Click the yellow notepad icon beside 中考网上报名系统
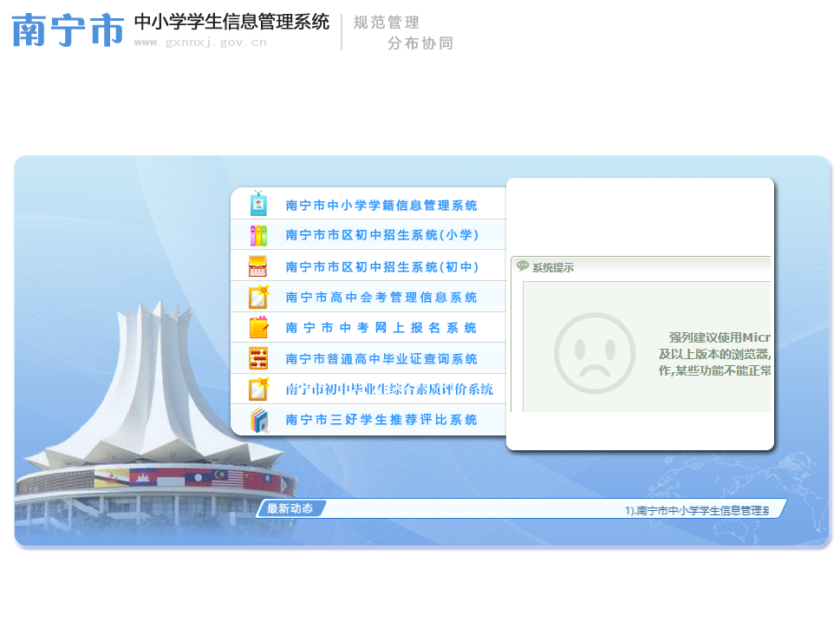Image resolution: width=840 pixels, height=635 pixels. pos(258,328)
